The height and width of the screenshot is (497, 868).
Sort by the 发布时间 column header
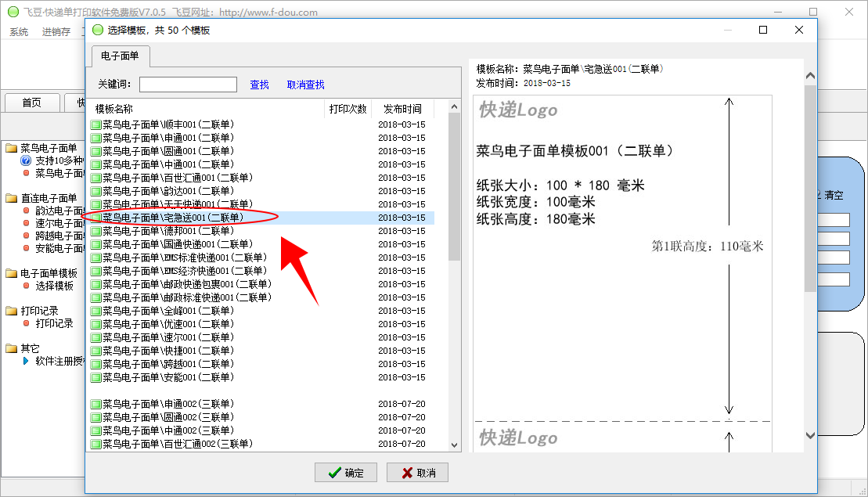tap(402, 109)
